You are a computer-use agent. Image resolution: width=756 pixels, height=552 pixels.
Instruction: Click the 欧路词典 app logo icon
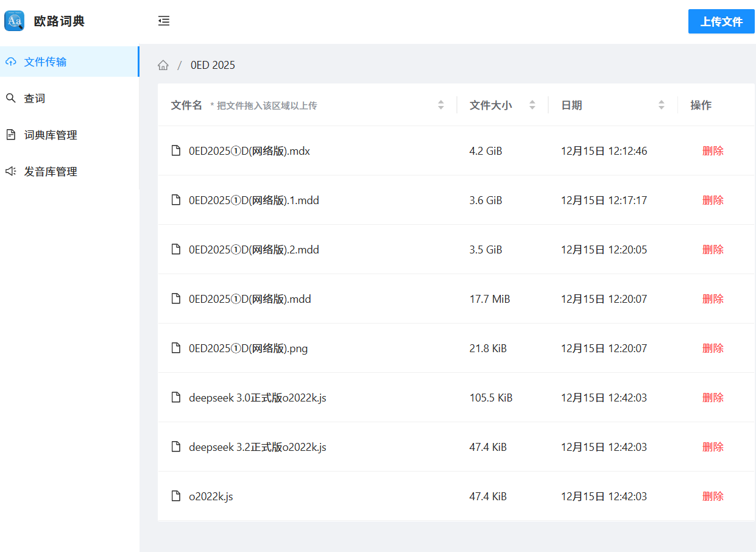coord(15,21)
